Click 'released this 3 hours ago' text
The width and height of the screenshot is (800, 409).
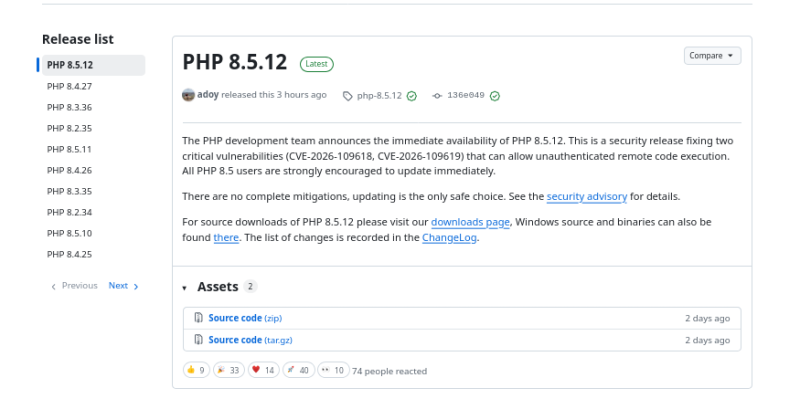click(274, 95)
